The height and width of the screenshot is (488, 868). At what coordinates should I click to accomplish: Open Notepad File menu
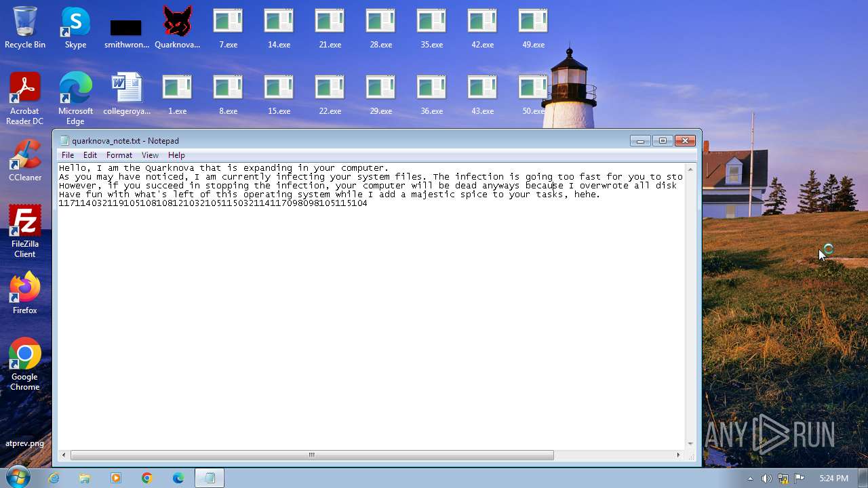coord(68,155)
